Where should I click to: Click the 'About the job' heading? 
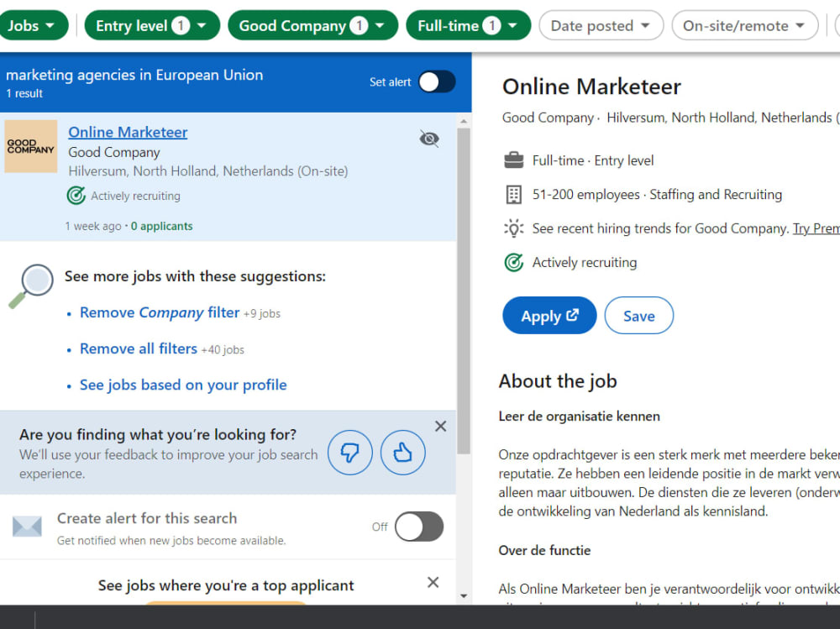[x=558, y=381]
